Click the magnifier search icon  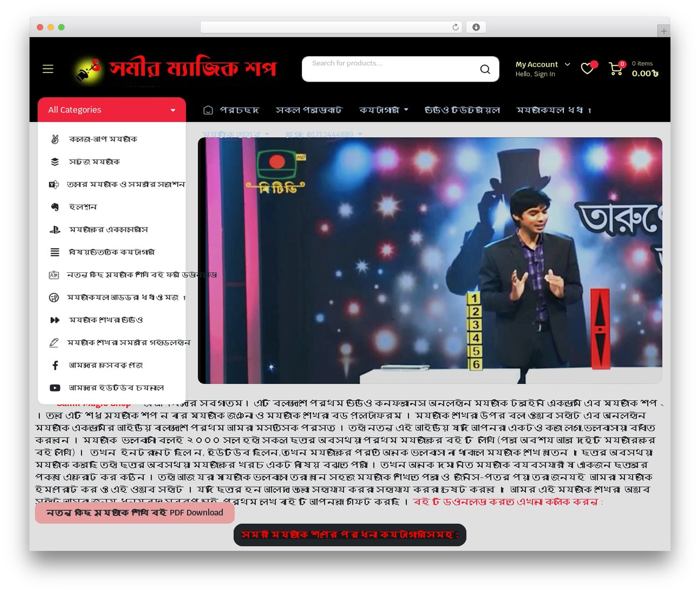click(485, 69)
